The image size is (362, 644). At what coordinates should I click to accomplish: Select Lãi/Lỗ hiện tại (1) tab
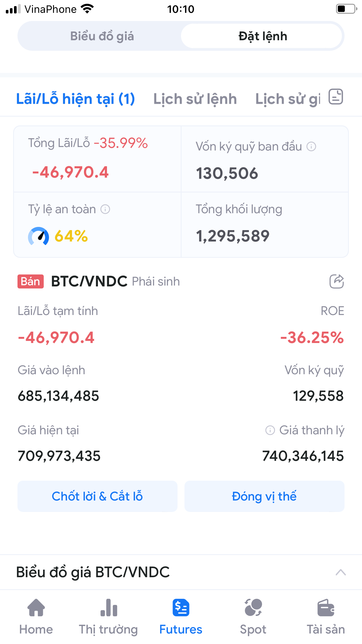[75, 99]
